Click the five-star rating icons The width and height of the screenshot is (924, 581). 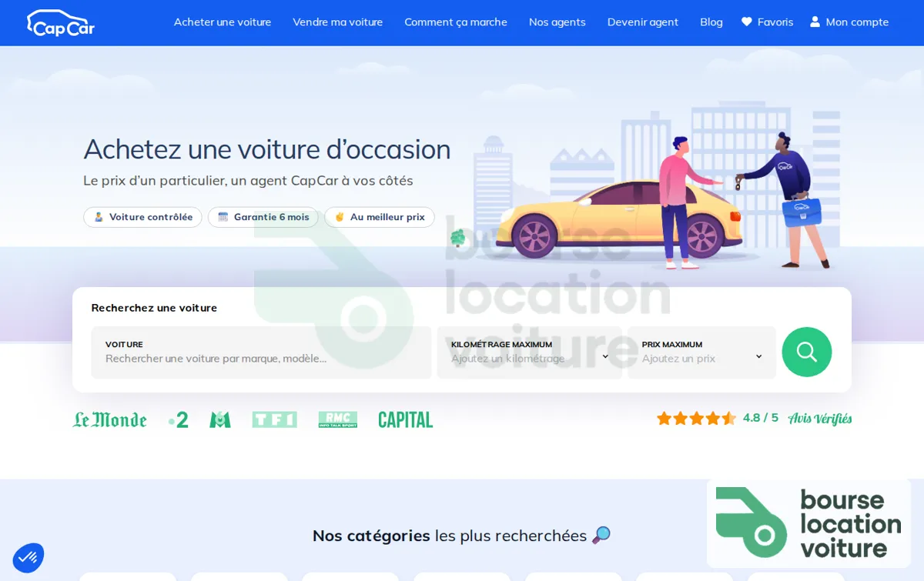coord(697,418)
